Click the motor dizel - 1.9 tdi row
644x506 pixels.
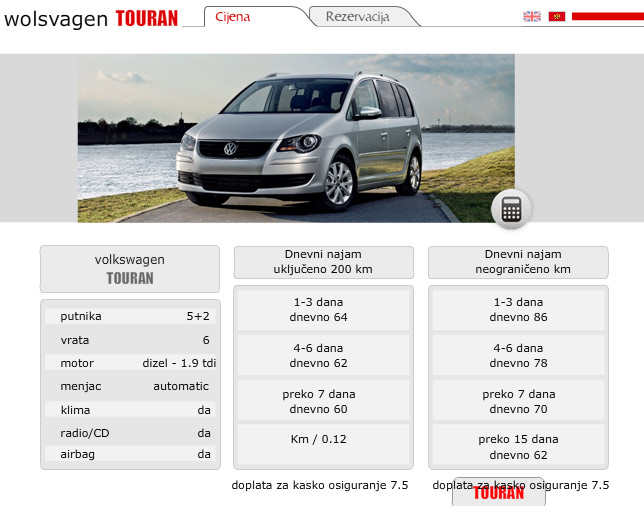point(131,363)
